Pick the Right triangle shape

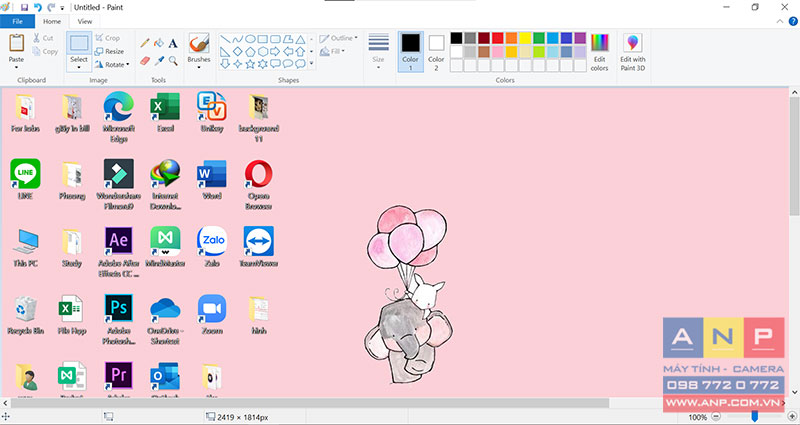point(225,52)
